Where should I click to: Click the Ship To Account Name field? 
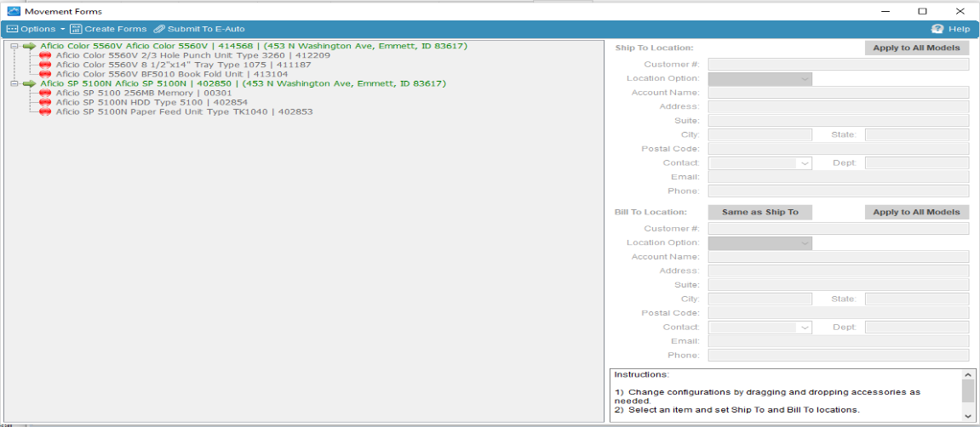[x=838, y=93]
